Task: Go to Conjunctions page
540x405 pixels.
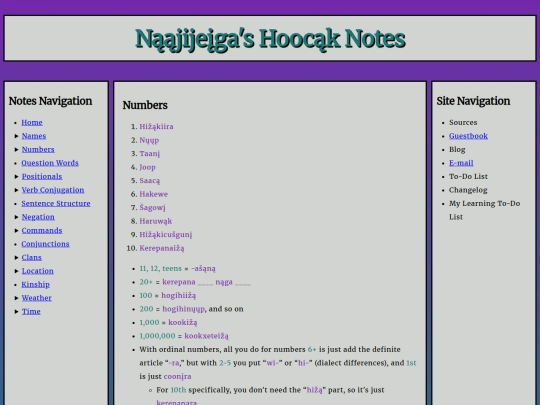Action: 45,244
